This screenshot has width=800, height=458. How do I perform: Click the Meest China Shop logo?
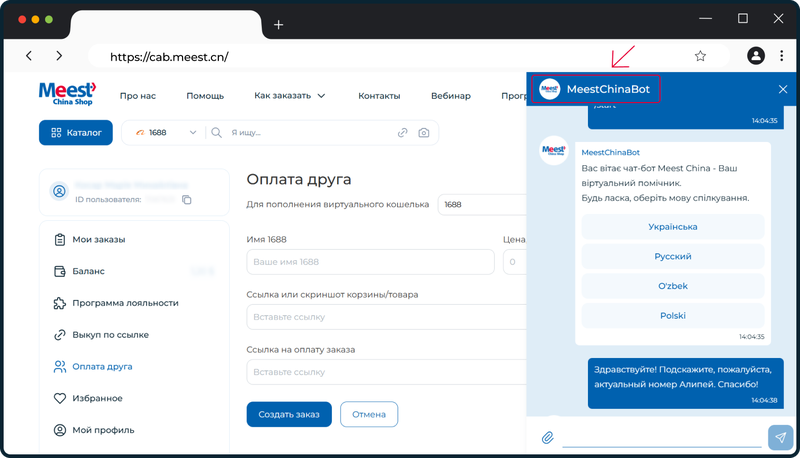tap(67, 94)
